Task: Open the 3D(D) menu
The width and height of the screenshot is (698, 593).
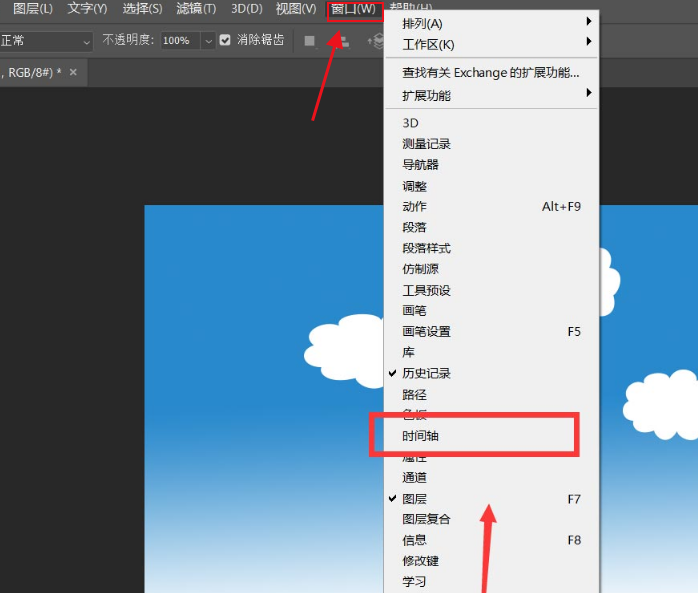Action: pyautogui.click(x=246, y=9)
